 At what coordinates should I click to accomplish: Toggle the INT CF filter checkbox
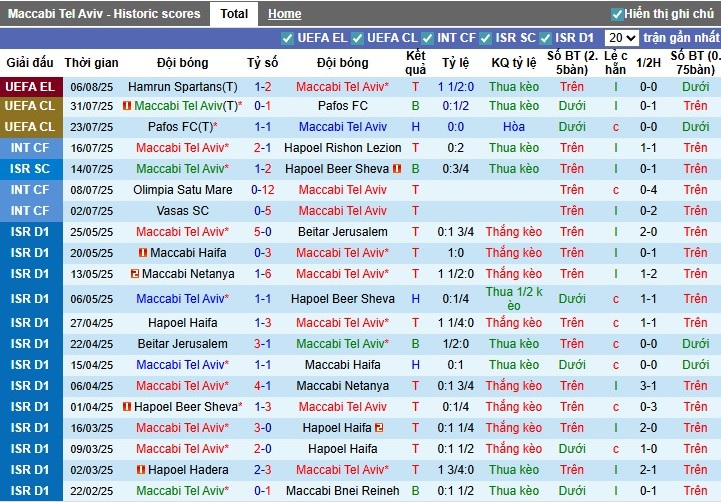point(427,38)
